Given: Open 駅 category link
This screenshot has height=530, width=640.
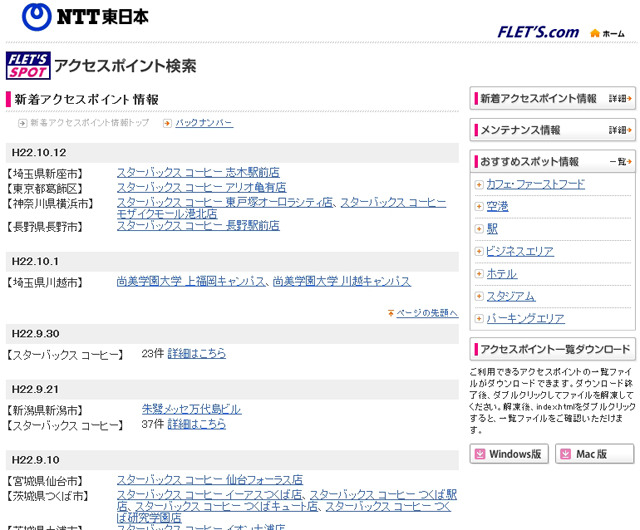Looking at the screenshot, I should point(492,229).
